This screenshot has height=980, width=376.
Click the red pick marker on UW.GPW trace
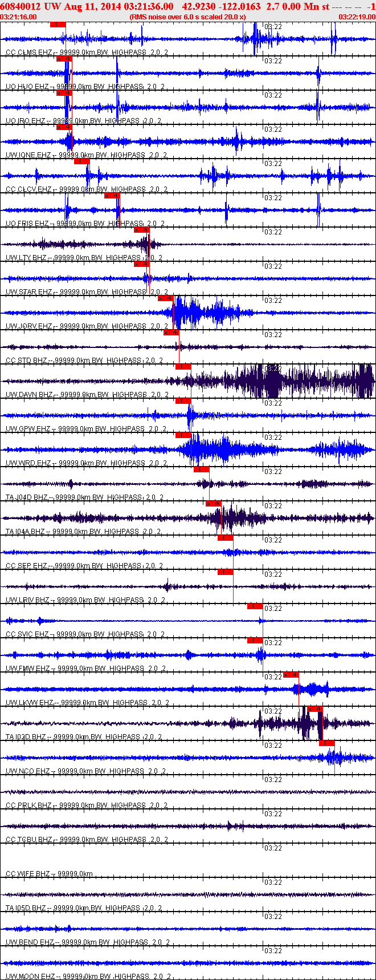click(183, 401)
